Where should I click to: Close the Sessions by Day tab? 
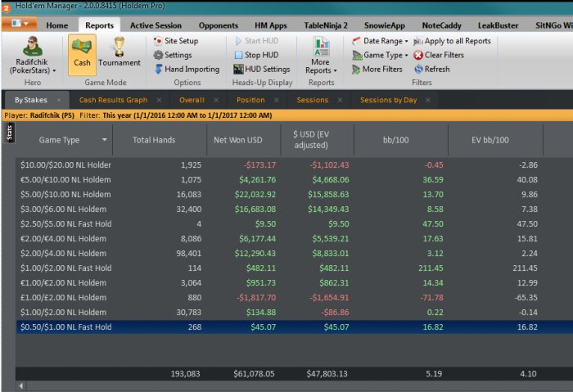pyautogui.click(x=429, y=100)
